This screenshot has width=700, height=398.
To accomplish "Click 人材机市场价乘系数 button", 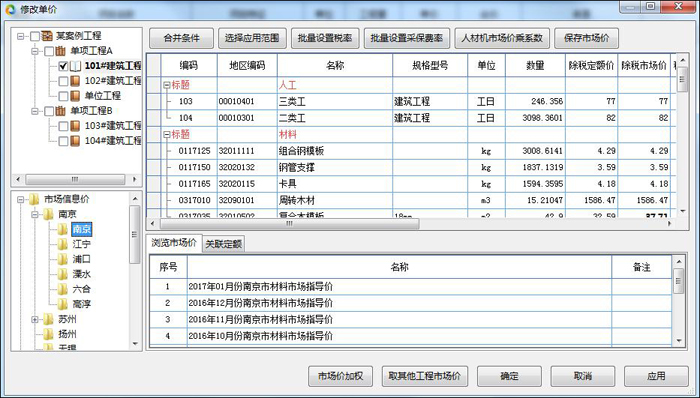I will tap(502, 38).
